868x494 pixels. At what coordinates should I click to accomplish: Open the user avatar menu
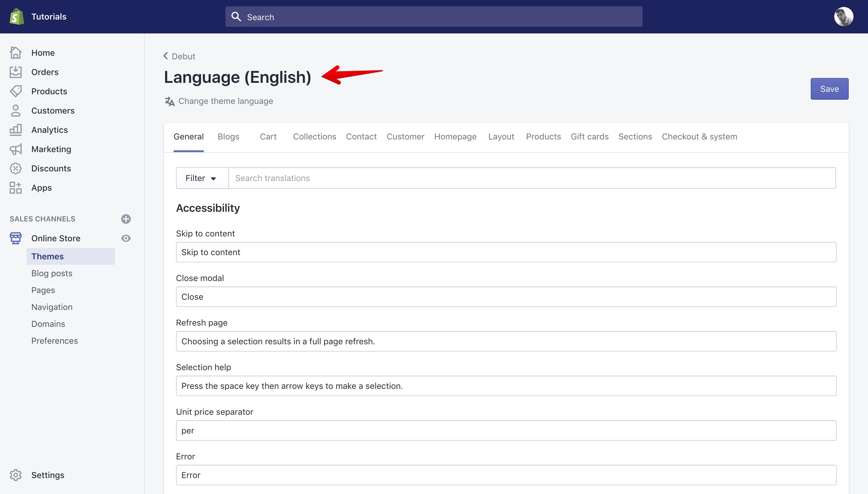844,17
